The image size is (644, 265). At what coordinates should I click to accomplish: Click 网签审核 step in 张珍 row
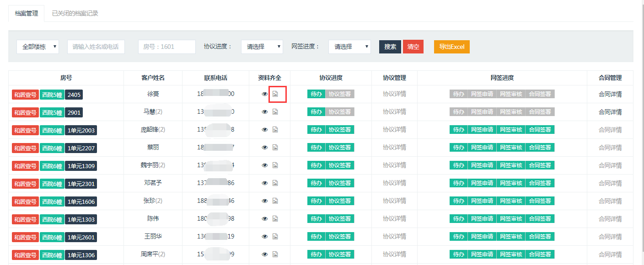click(511, 201)
